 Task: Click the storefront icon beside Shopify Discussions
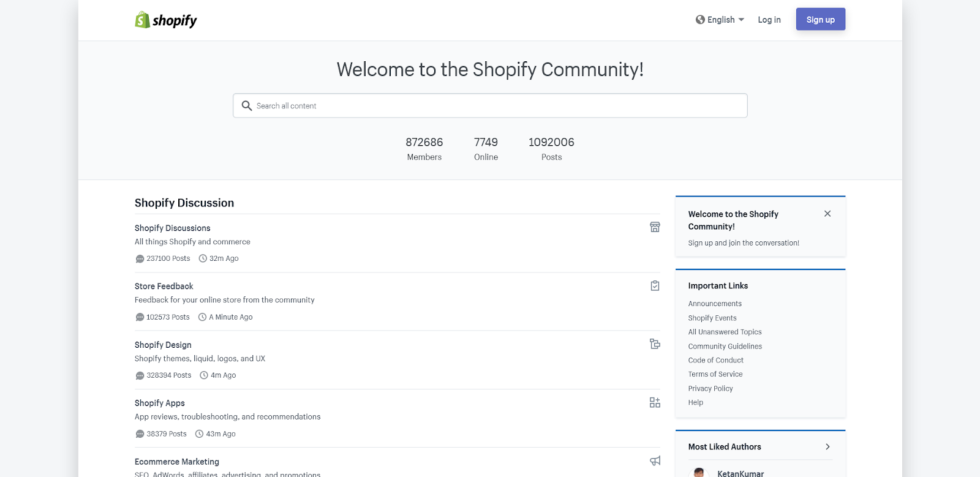655,227
